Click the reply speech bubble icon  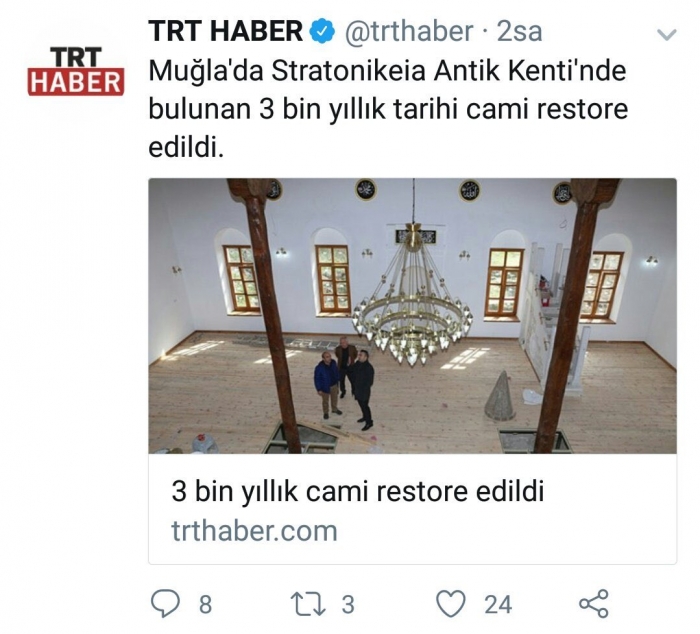pyautogui.click(x=165, y=604)
